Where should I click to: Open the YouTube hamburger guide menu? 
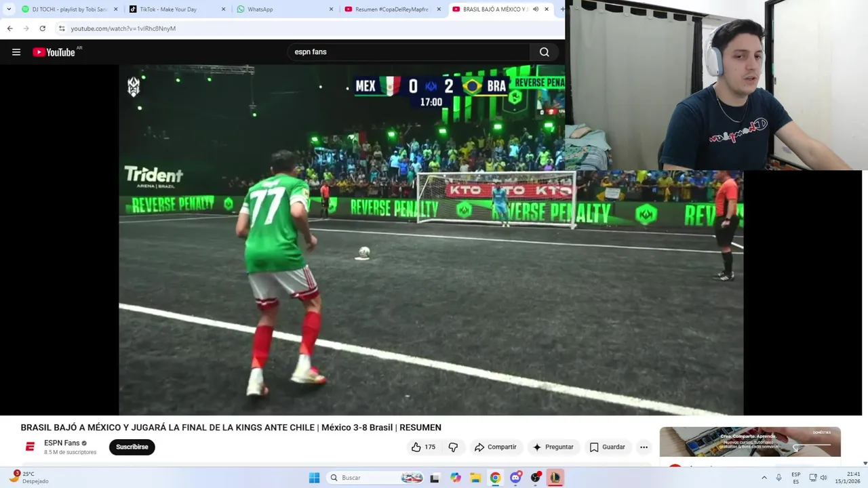[16, 52]
